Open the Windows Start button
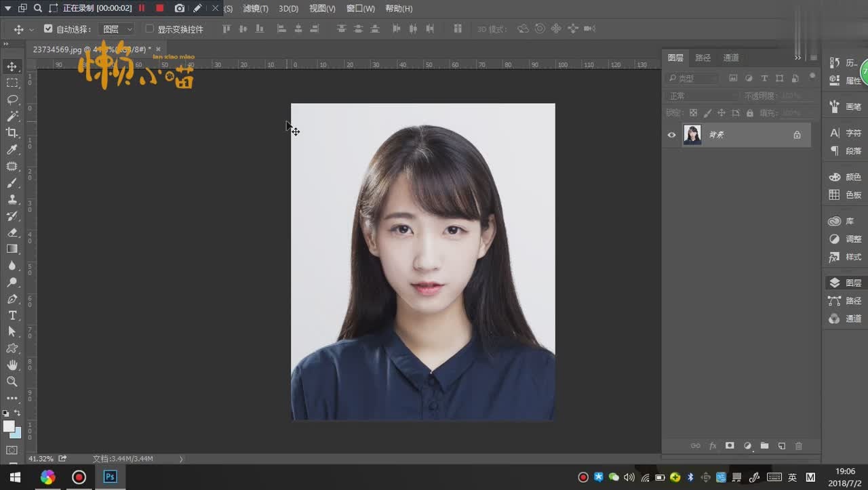The height and width of the screenshot is (490, 868). point(14,477)
